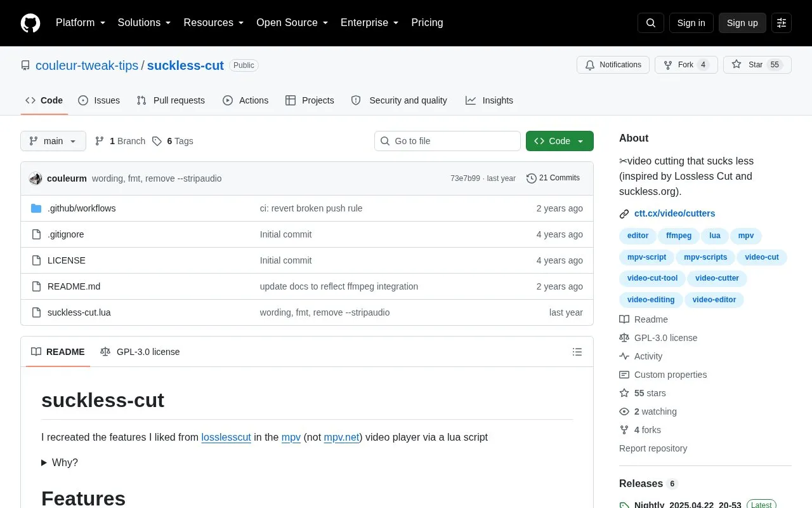The height and width of the screenshot is (508, 812).
Task: Open the GitHub home logo
Action: (x=30, y=23)
